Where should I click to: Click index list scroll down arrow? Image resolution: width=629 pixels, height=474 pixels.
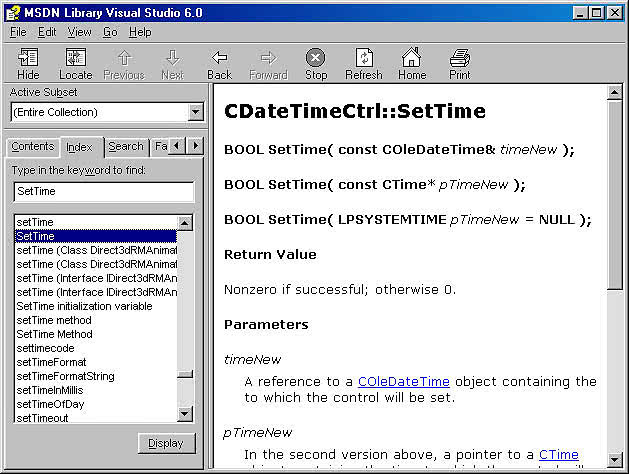point(185,414)
